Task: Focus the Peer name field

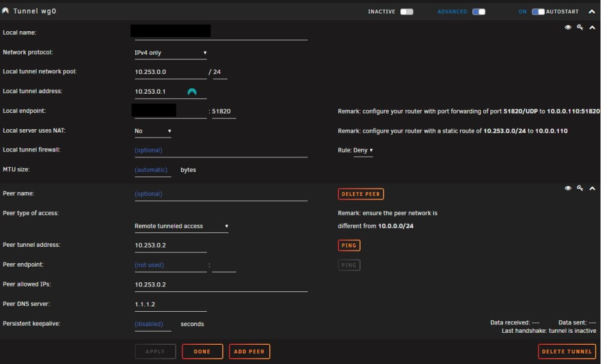Action: pyautogui.click(x=221, y=194)
